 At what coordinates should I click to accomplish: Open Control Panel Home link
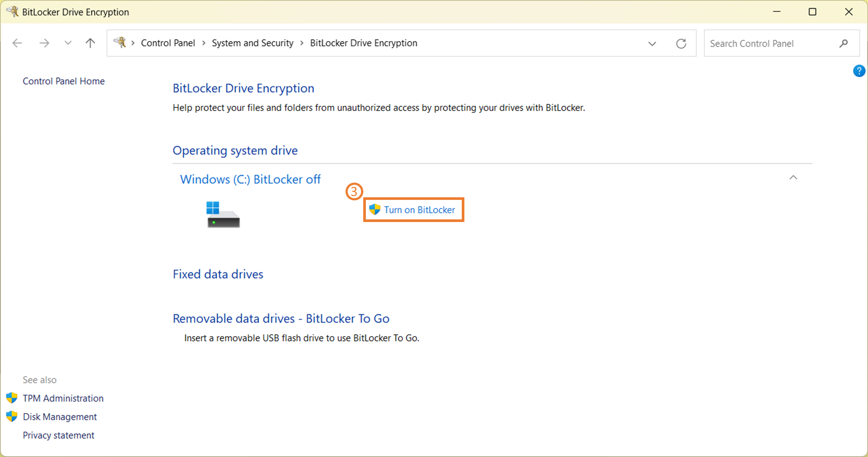pyautogui.click(x=64, y=81)
